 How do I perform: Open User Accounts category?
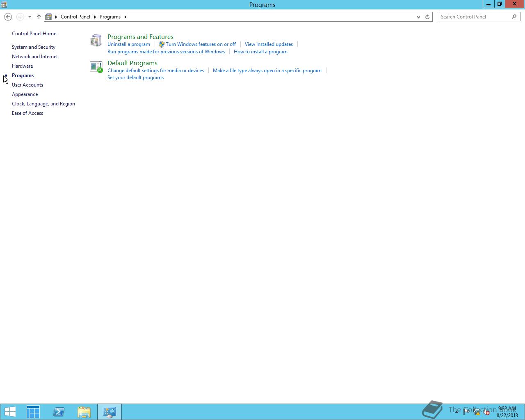coord(27,85)
